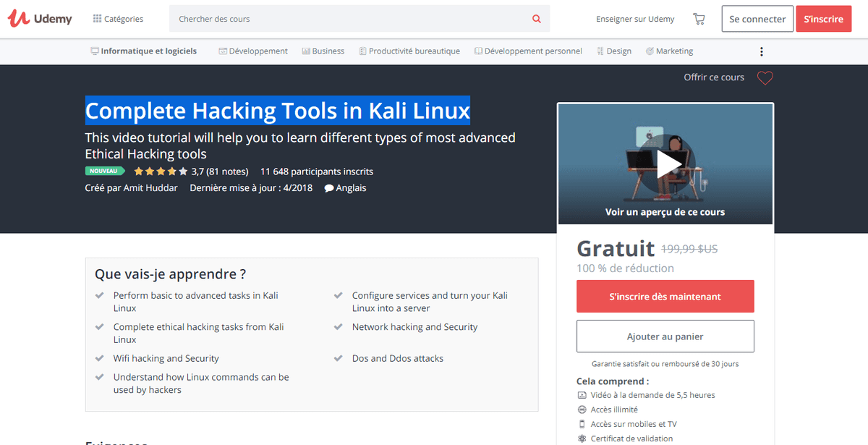Click the Marketing category icon
The width and height of the screenshot is (868, 445).
click(650, 51)
